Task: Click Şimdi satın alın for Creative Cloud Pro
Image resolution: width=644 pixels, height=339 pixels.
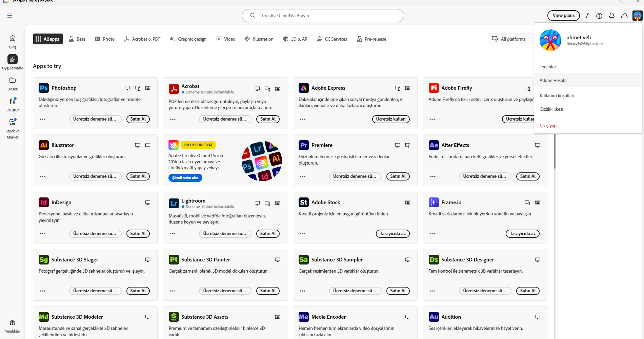Action: click(185, 178)
